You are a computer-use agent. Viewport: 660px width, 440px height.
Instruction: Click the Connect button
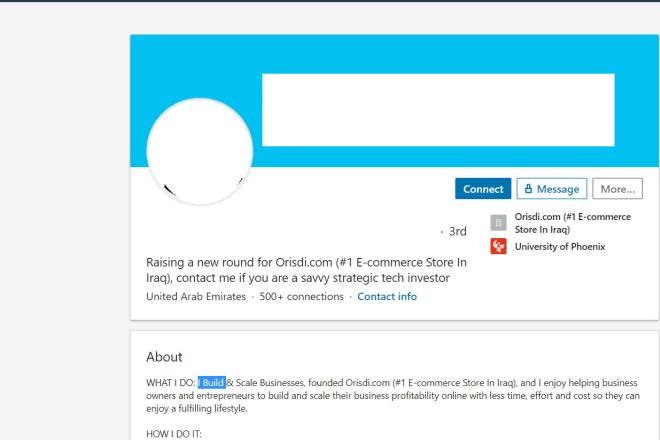[483, 189]
